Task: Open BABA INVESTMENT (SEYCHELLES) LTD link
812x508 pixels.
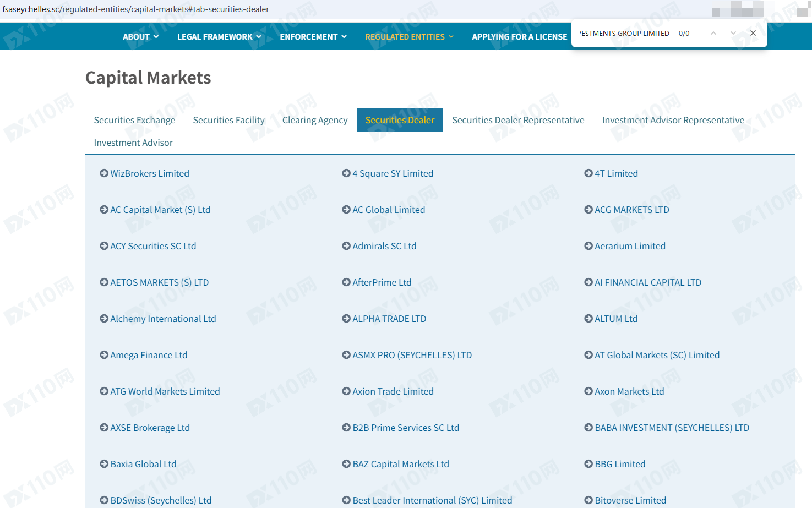Action: click(672, 428)
